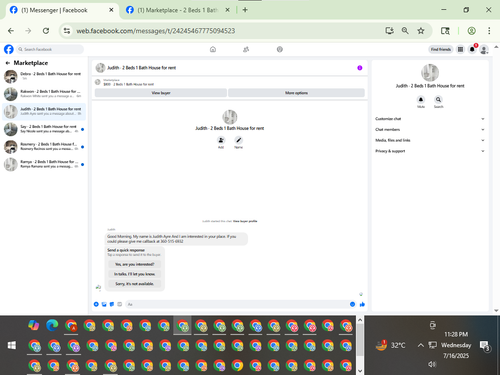500x375 pixels.
Task: Open the Facebook menu grid icon
Action: coord(460,49)
